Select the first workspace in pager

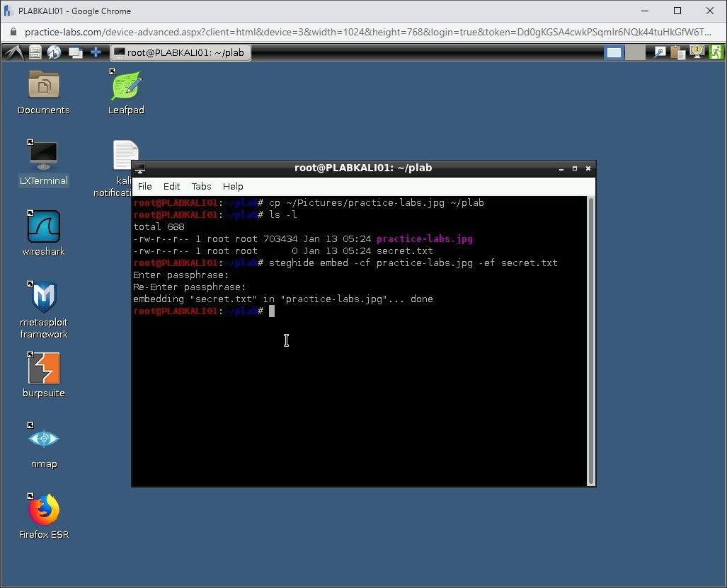[x=614, y=52]
